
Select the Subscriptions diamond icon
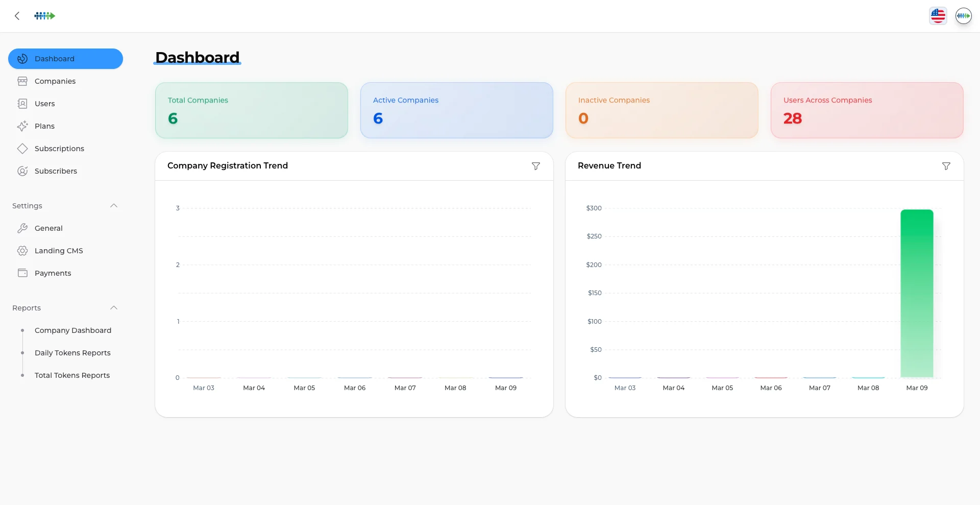coord(22,149)
